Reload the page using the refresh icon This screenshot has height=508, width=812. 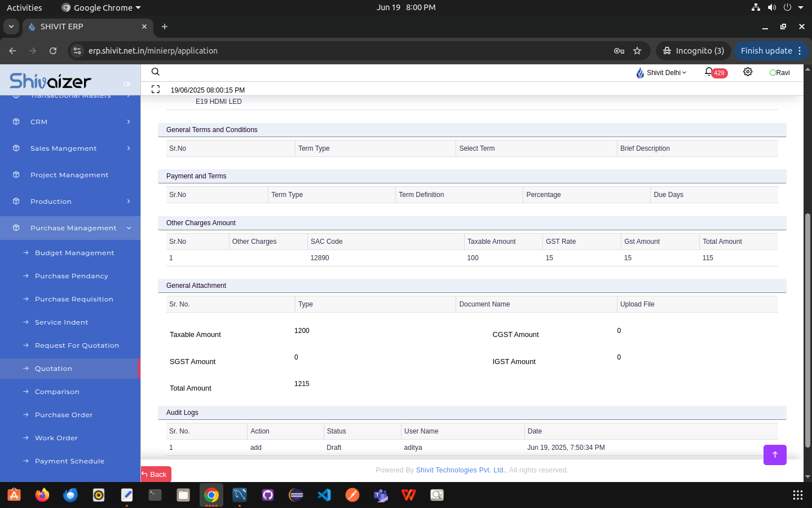coord(53,51)
